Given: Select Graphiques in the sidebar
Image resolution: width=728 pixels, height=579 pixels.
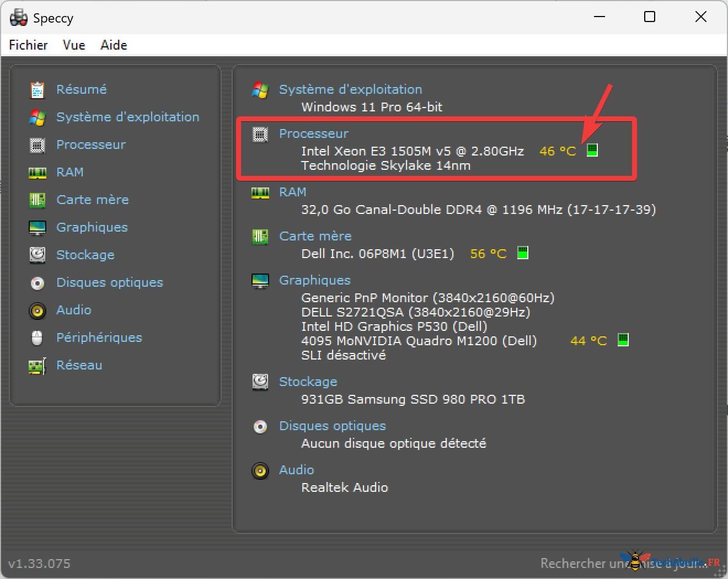Looking at the screenshot, I should click(92, 227).
